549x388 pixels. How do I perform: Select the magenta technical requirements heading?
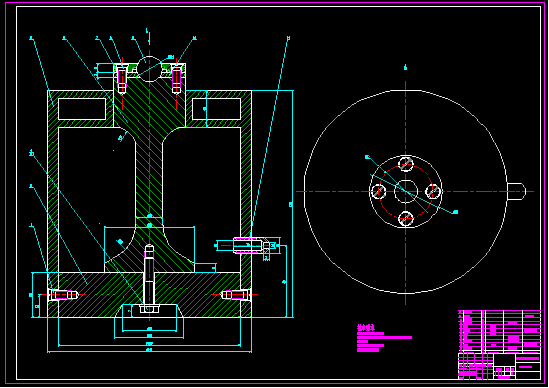366,327
